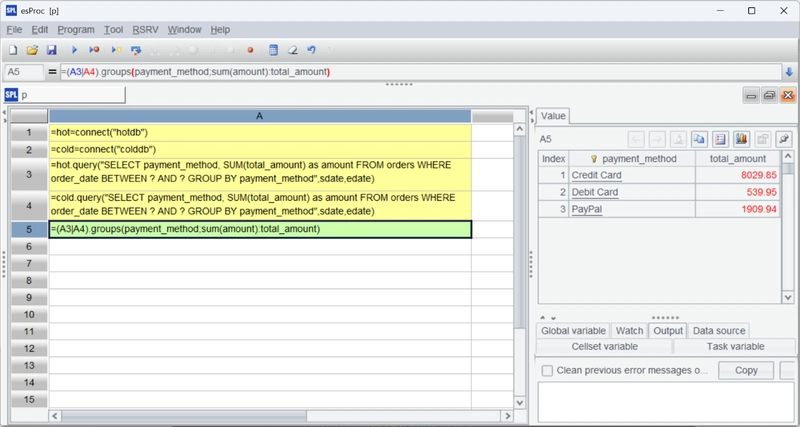Screen dimensions: 800x427
Task: Select cell A4 cold.query statement
Action: coord(260,206)
